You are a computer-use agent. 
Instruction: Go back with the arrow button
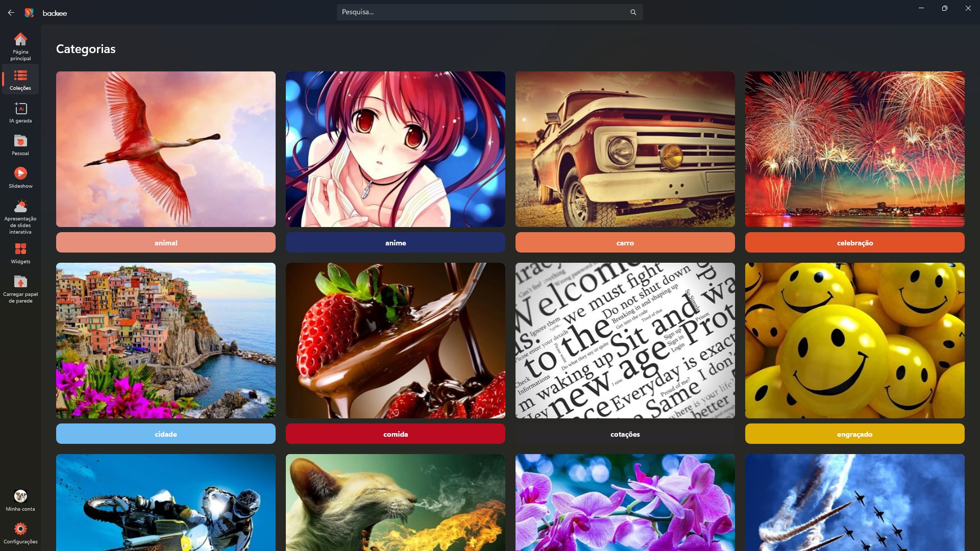coord(11,12)
